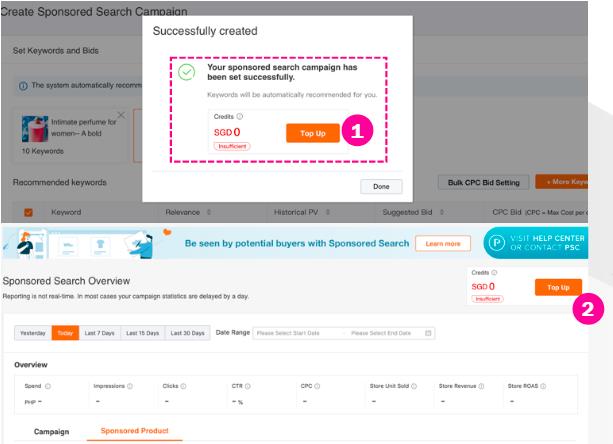Open Bulk CPC Bid Setting
This screenshot has height=444, width=613.
click(x=483, y=182)
